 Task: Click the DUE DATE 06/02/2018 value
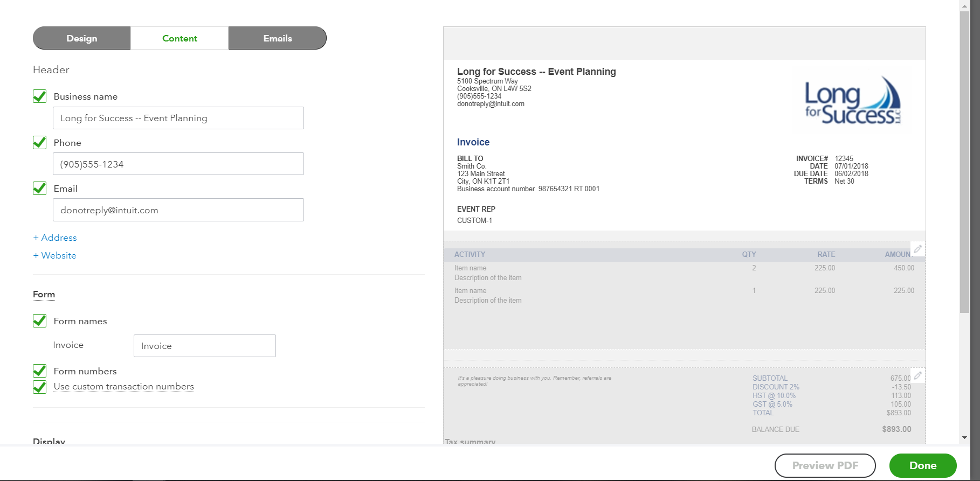pyautogui.click(x=851, y=173)
